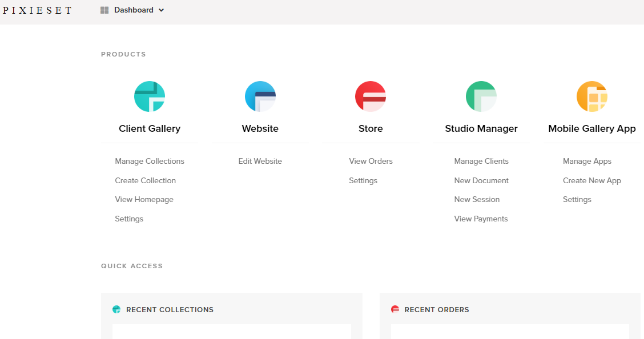Click the small icon beside Recent Orders

pyautogui.click(x=395, y=309)
